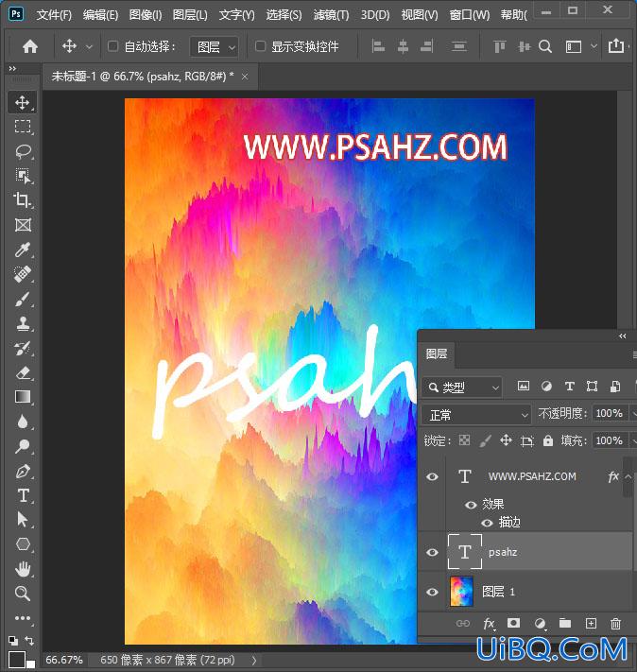The image size is (637, 672).
Task: Toggle lock transparent pixels icon
Action: 464,440
